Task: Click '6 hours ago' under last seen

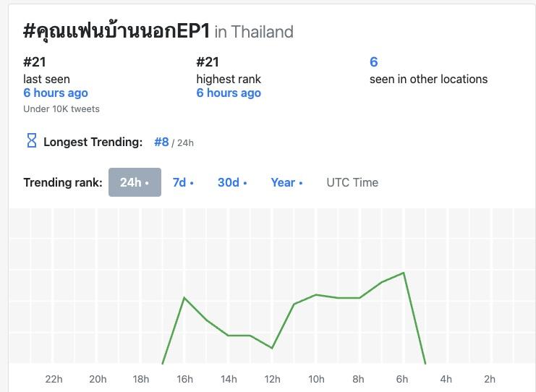Action: 56,93
